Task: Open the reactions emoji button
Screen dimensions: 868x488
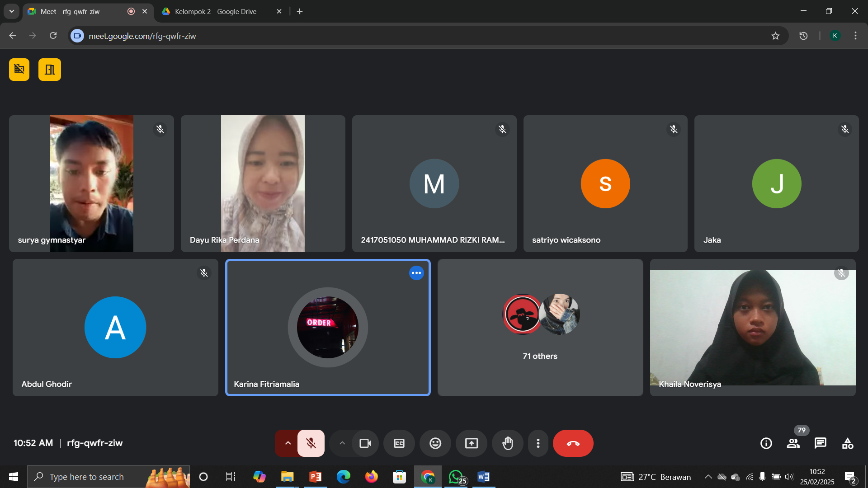Action: [x=435, y=443]
